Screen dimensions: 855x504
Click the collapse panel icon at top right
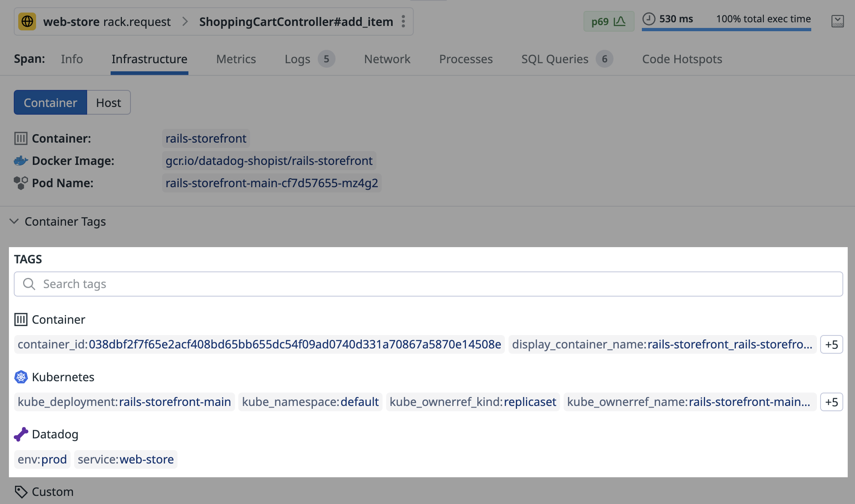838,21
